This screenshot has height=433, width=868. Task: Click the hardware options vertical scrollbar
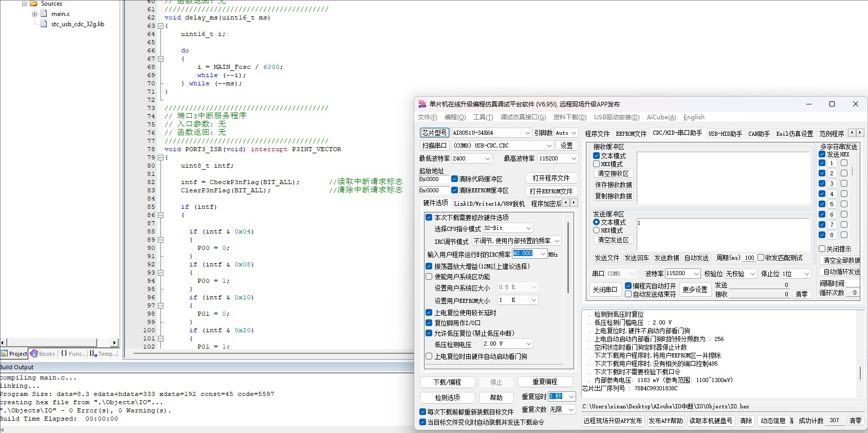[x=568, y=257]
